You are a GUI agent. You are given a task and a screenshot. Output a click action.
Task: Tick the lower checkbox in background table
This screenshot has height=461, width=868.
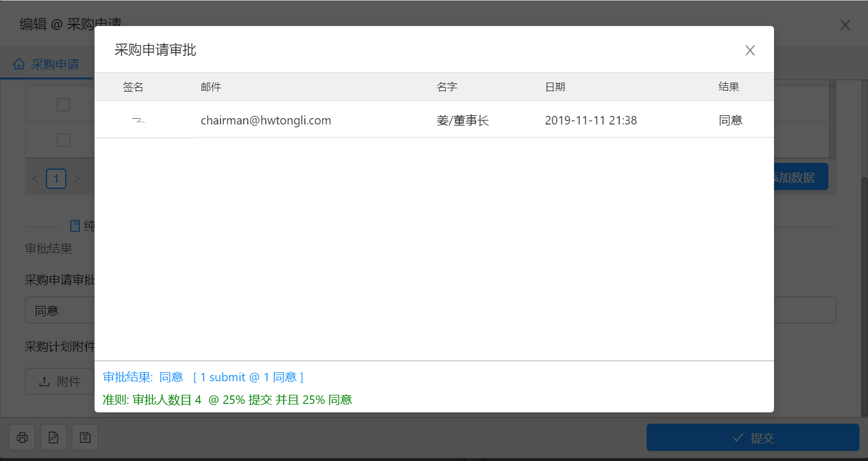coord(63,140)
